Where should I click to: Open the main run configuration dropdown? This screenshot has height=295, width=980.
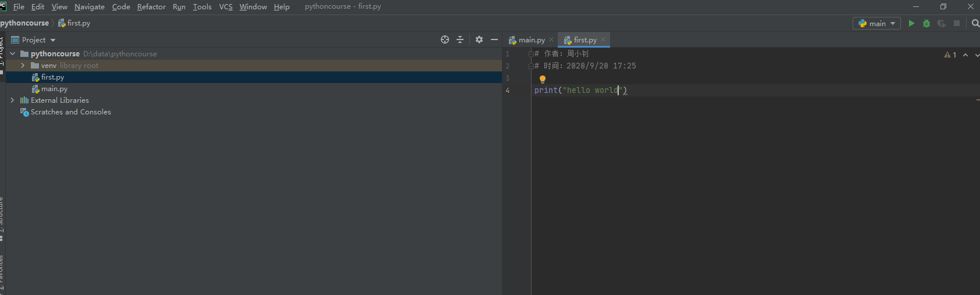pos(876,23)
